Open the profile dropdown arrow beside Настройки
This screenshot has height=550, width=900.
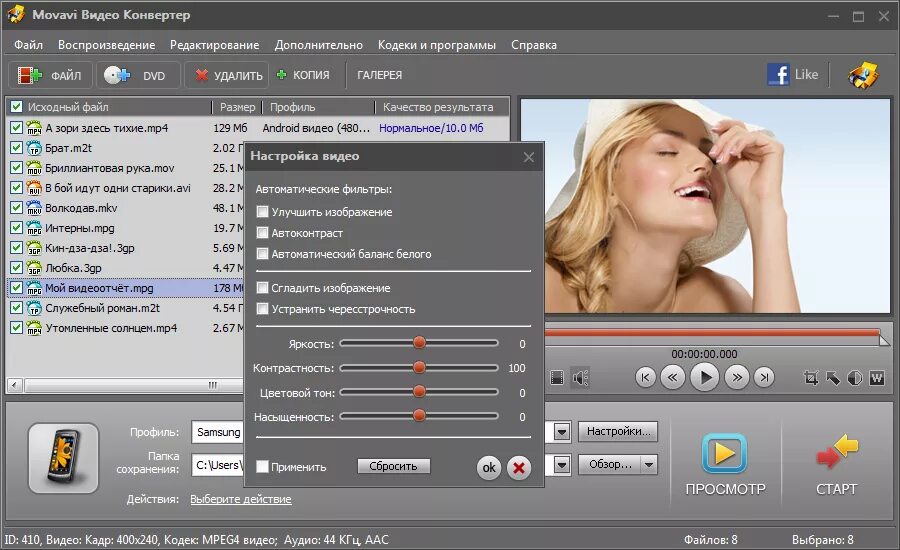(x=562, y=432)
